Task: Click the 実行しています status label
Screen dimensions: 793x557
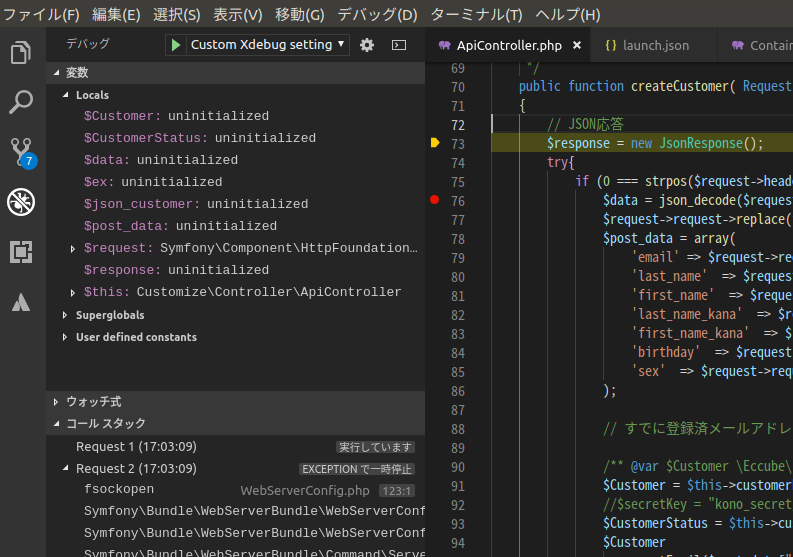Action: (x=375, y=447)
